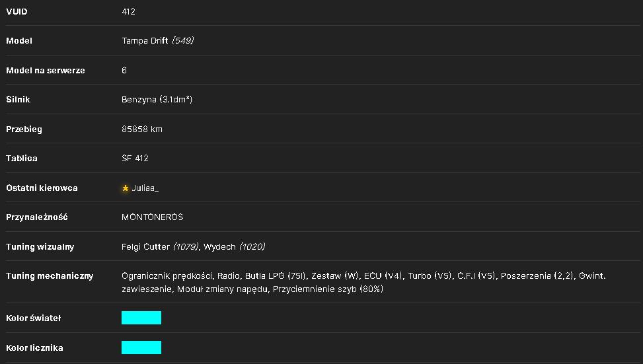Click the Tampa Drift model name
Screen dimensions: 643x364
click(x=145, y=40)
